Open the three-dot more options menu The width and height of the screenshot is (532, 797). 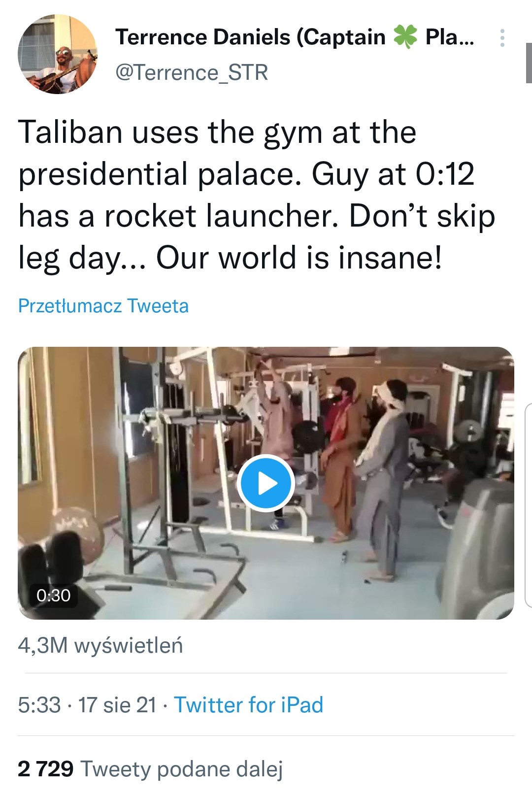[502, 38]
